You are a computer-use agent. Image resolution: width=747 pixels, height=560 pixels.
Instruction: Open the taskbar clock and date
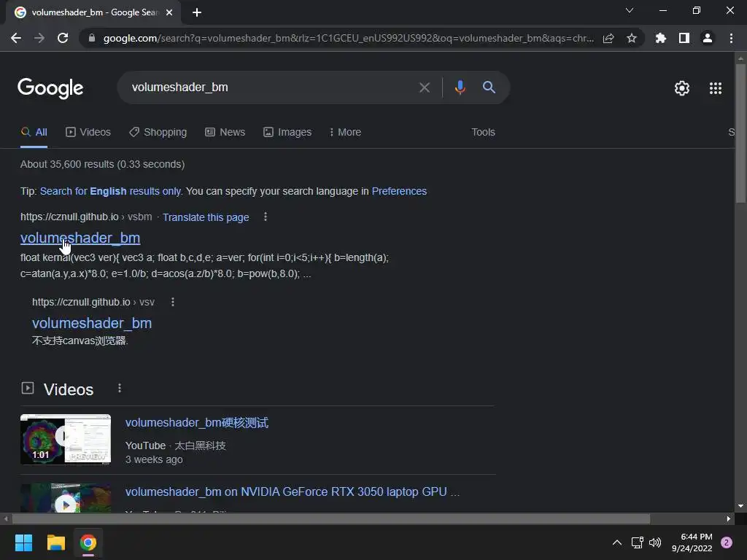(692, 542)
